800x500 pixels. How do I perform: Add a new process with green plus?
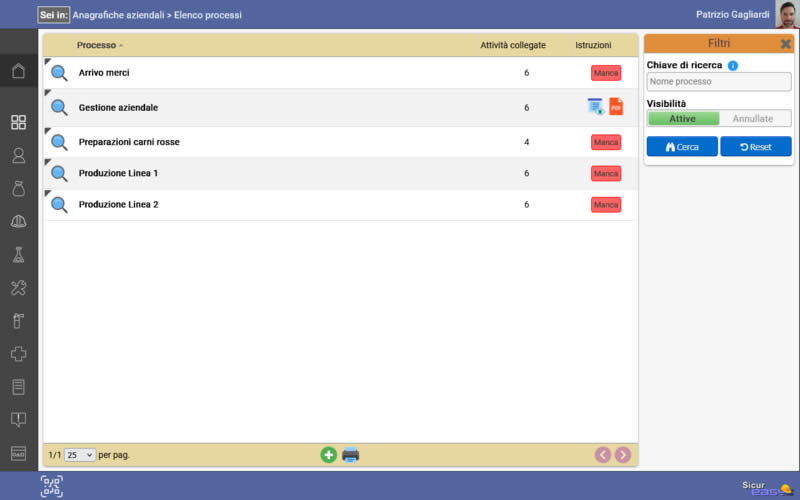(329, 455)
